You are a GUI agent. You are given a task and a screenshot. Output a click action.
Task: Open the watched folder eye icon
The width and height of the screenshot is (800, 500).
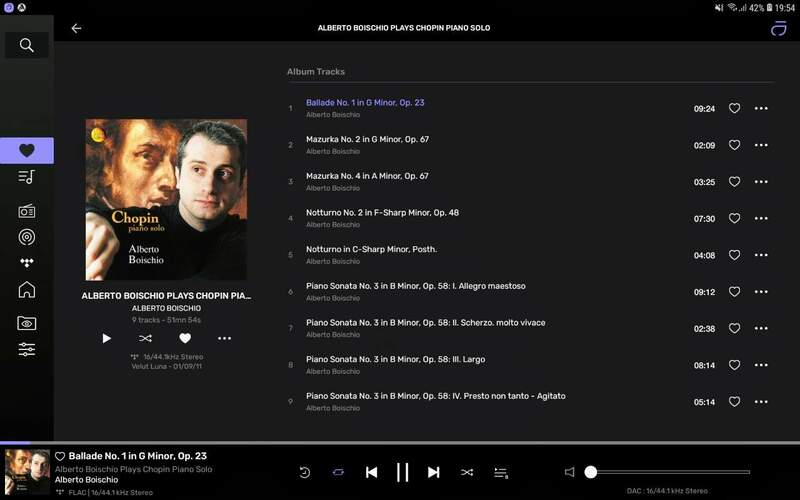pos(27,323)
